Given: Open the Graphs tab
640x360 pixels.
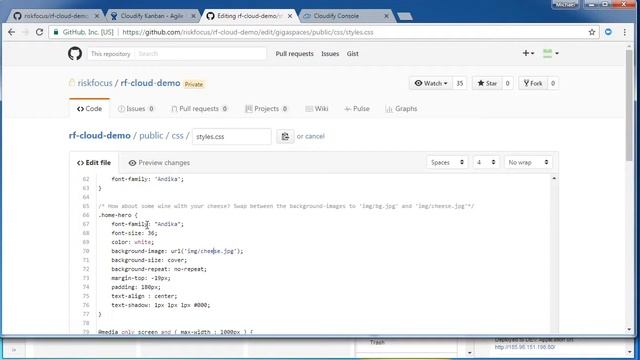Looking at the screenshot, I should tap(401, 109).
